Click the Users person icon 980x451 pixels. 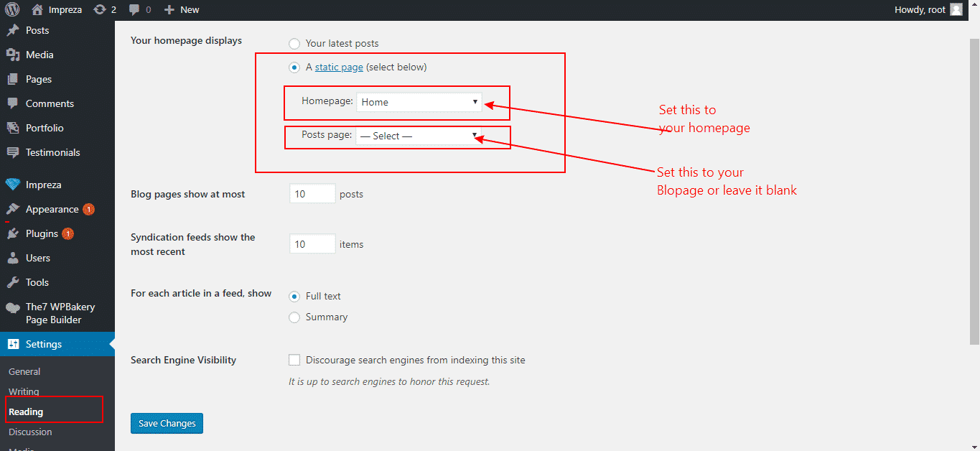point(13,258)
